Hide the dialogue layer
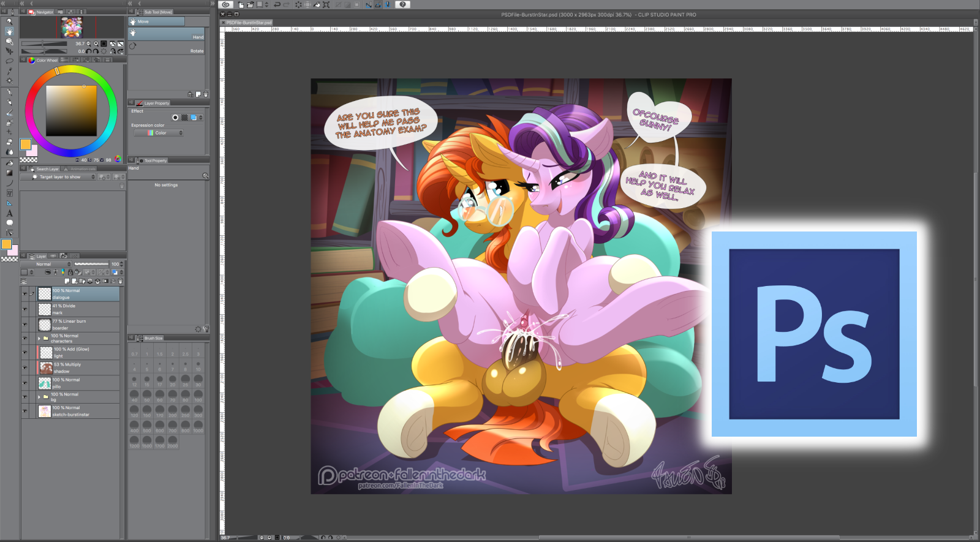This screenshot has height=542, width=980. pyautogui.click(x=24, y=294)
